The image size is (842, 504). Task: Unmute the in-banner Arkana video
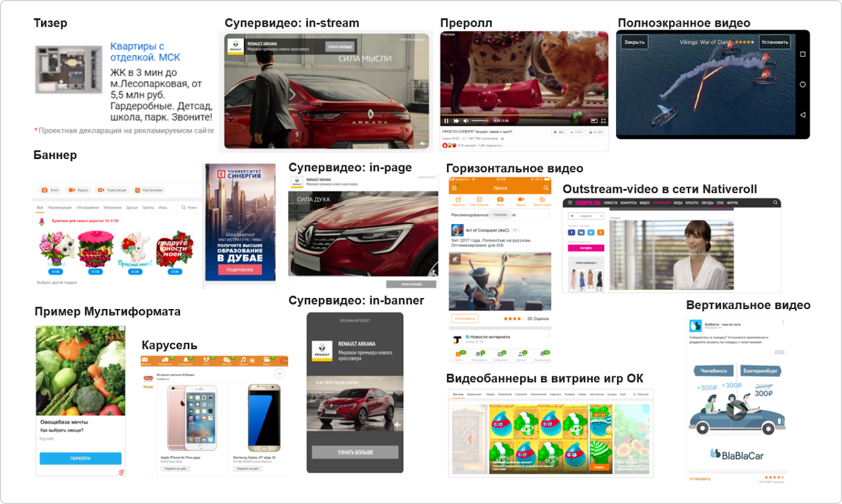coord(397,425)
